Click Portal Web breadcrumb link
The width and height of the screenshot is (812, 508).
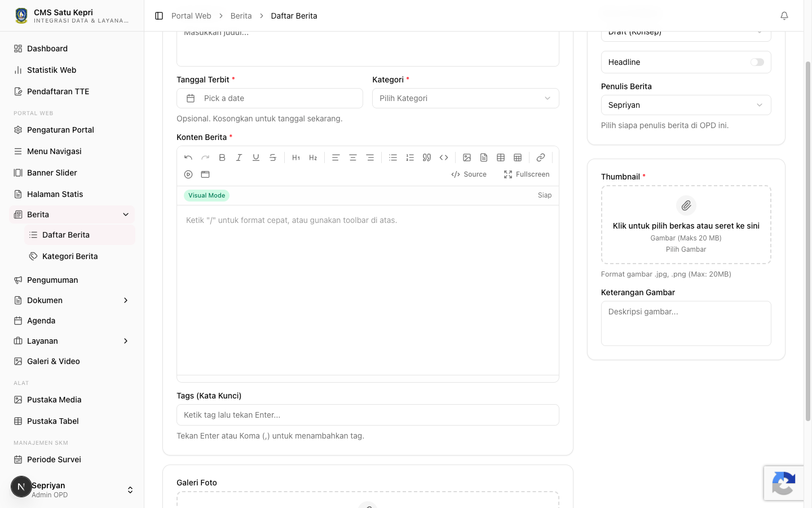(x=191, y=16)
